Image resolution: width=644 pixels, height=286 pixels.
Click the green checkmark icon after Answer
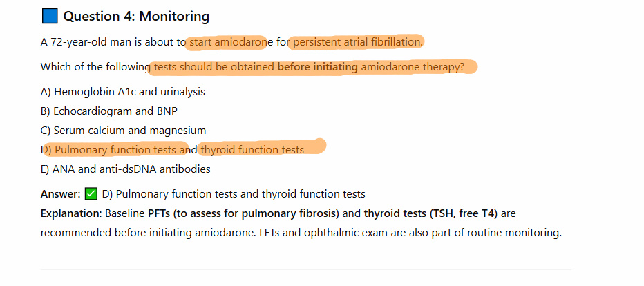(91, 194)
